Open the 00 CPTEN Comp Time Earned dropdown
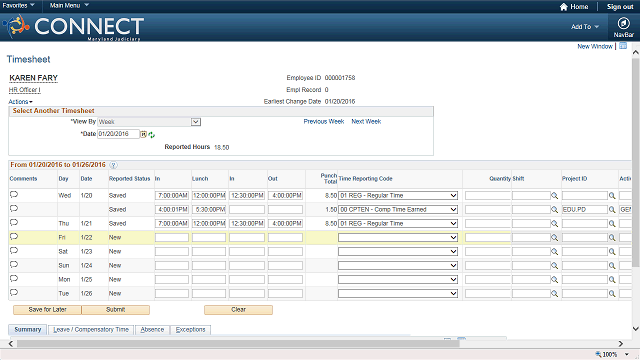 pos(398,209)
